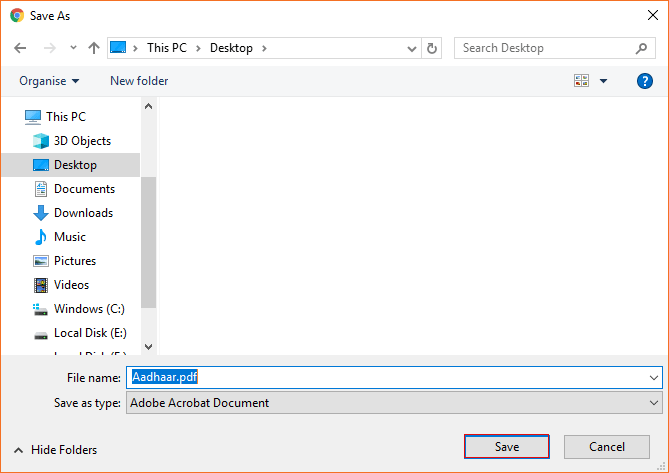Open the Downloads folder in sidebar
Screen dimensions: 669x473
(x=73, y=213)
